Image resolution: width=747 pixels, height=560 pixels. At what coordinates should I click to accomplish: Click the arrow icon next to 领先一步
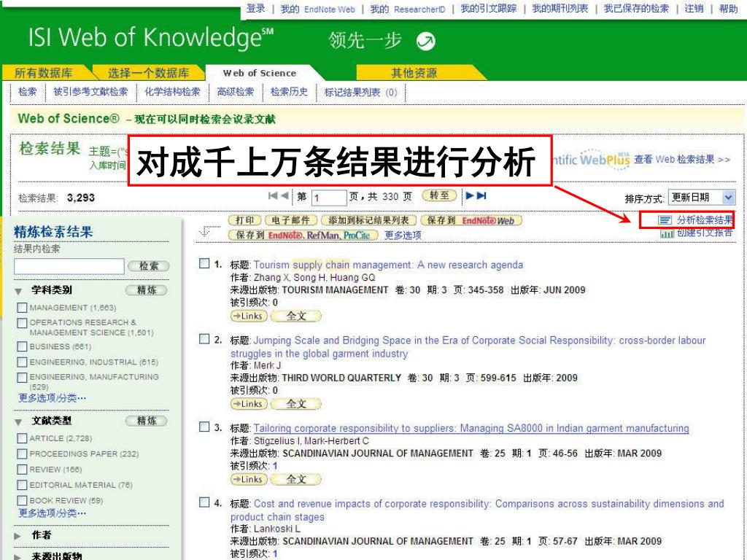tap(425, 42)
